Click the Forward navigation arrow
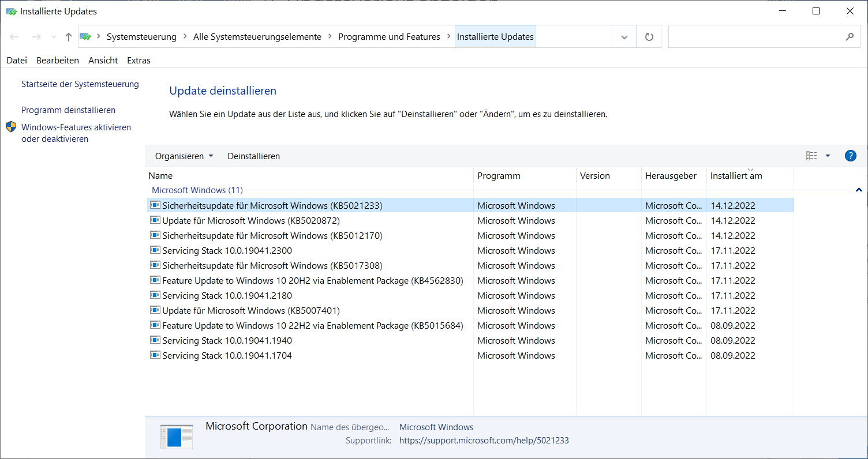This screenshot has width=868, height=459. pyautogui.click(x=36, y=37)
